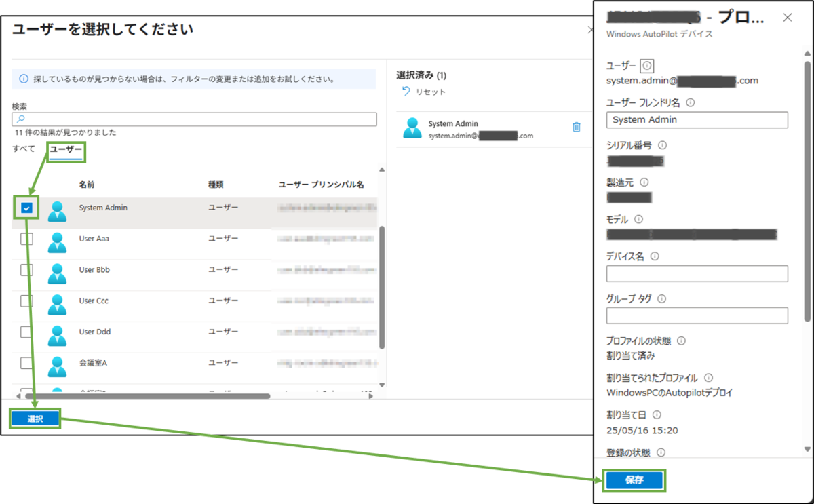Click the 名前 column header
Screen dimensions: 814x504
point(87,185)
